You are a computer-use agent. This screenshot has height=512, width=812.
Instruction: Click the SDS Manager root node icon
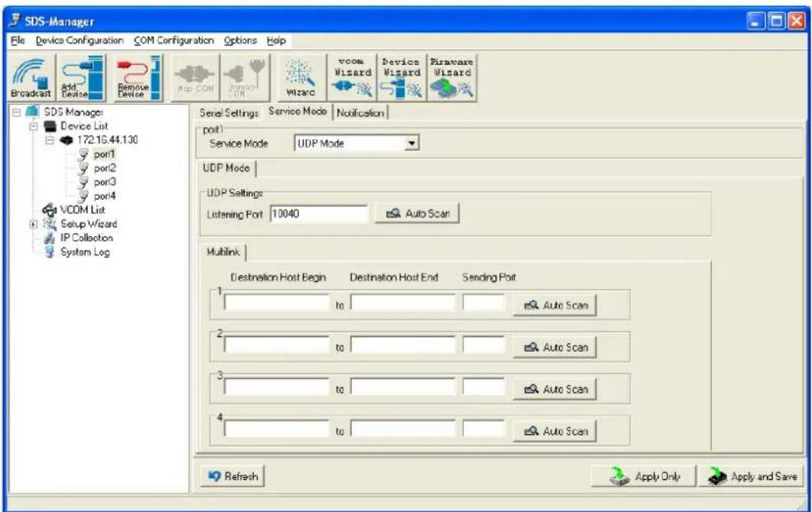[33, 112]
